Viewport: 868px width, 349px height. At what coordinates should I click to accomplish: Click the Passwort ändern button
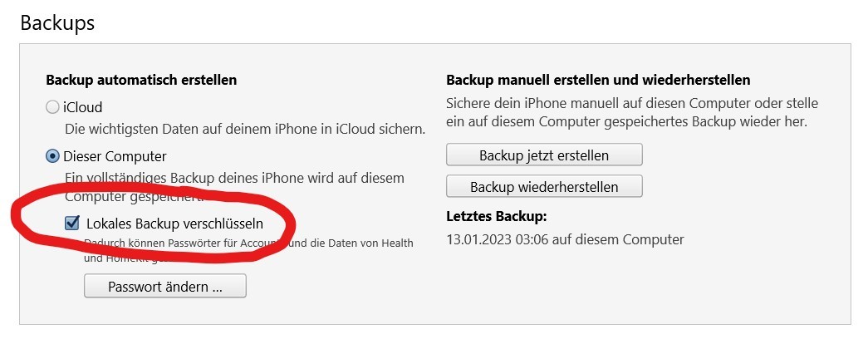(x=165, y=287)
